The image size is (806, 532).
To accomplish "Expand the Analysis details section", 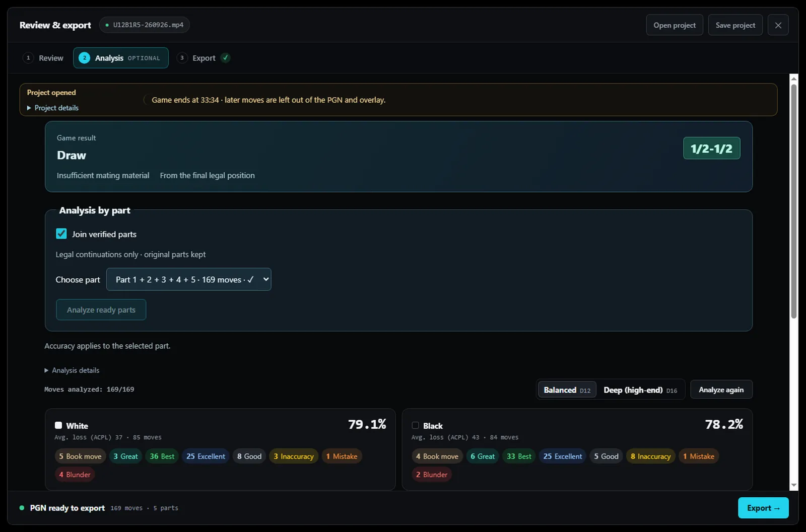I will point(72,370).
